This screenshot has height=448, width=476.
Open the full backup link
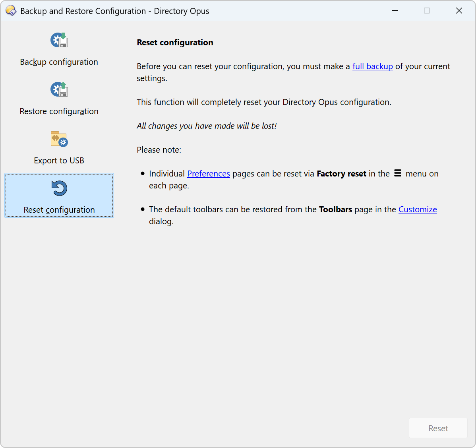click(372, 66)
